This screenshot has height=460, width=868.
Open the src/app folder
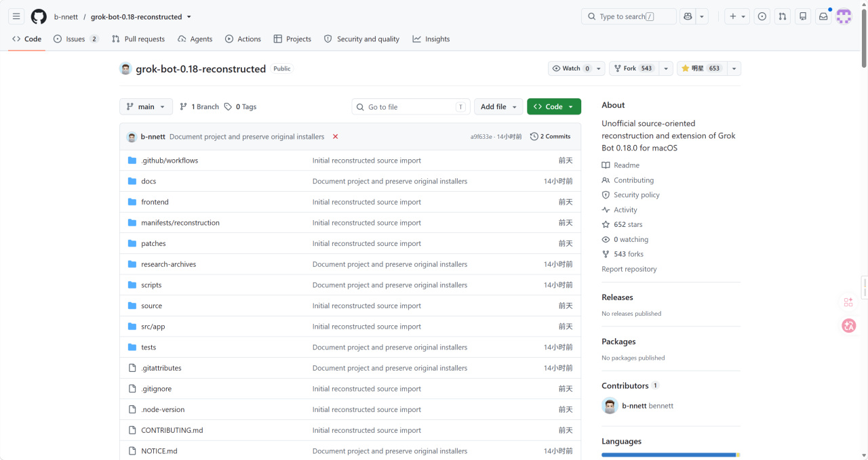(153, 327)
